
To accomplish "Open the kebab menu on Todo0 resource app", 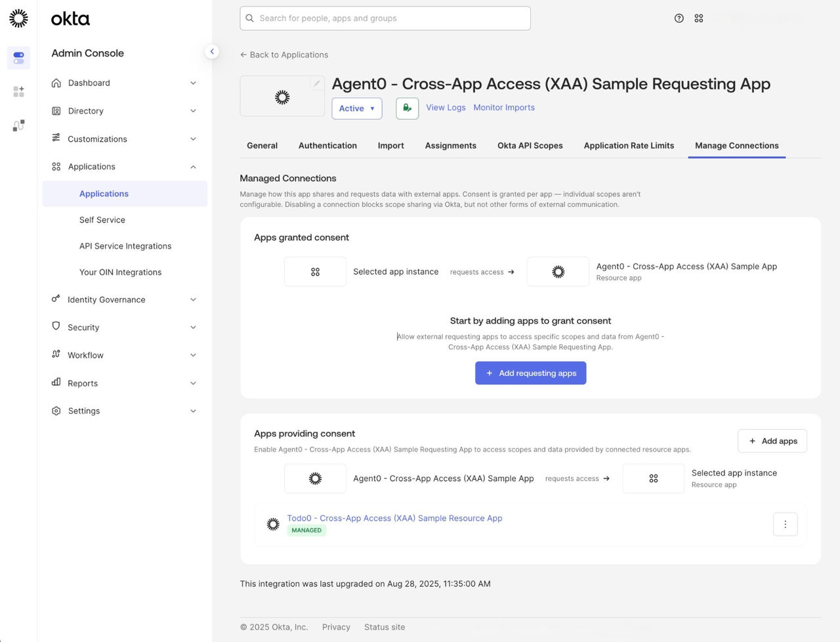I will pos(785,524).
